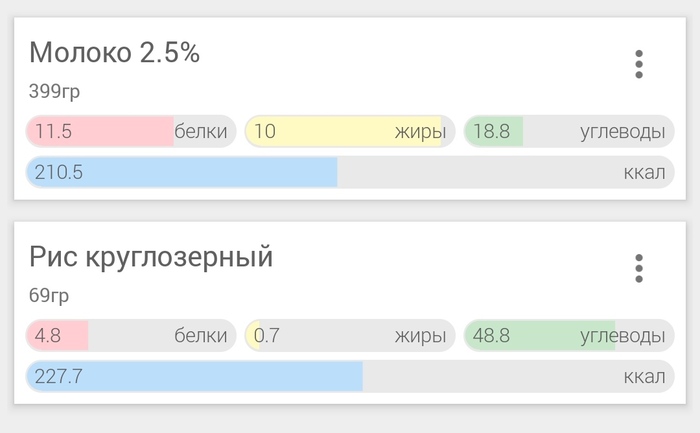Open the Рис круглозерный options menu
This screenshot has width=700, height=433.
639,268
